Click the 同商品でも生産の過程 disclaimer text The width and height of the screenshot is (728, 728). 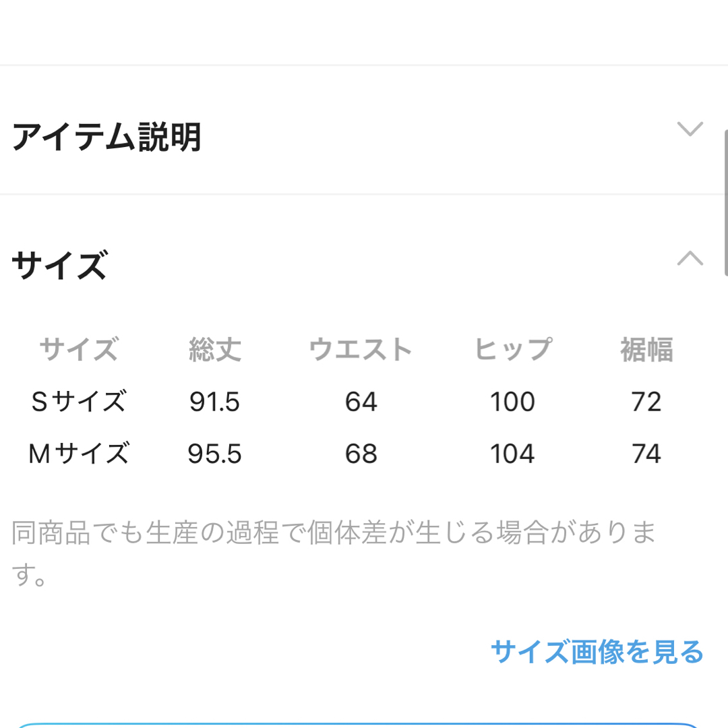tap(334, 553)
